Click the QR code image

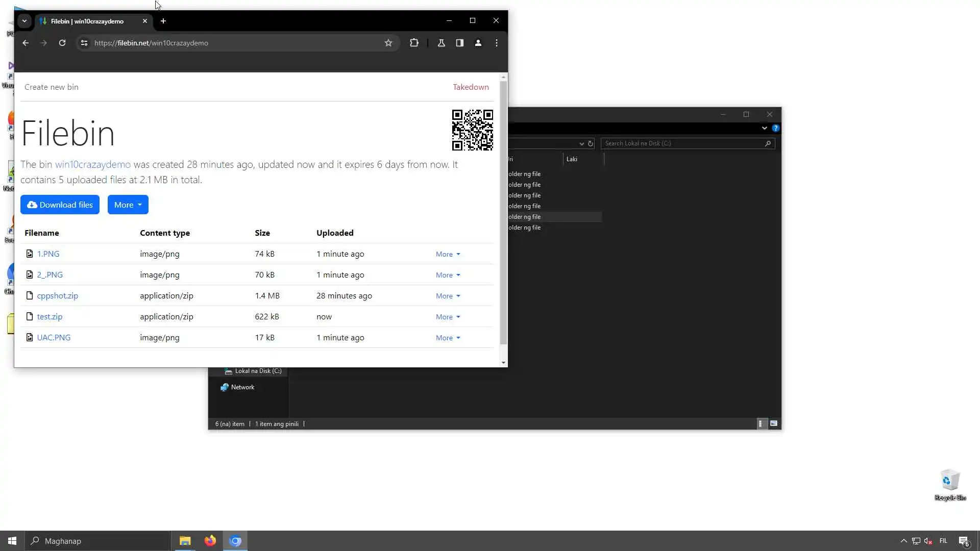tap(472, 130)
